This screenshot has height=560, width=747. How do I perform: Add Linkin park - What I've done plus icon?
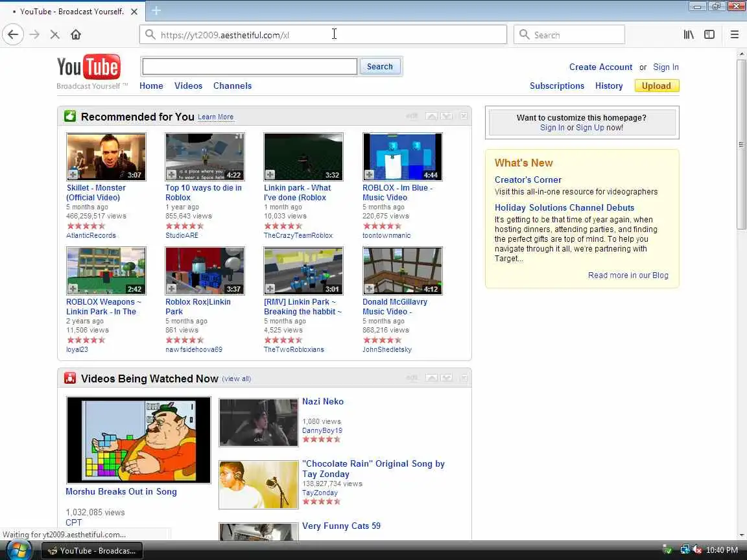pyautogui.click(x=270, y=175)
